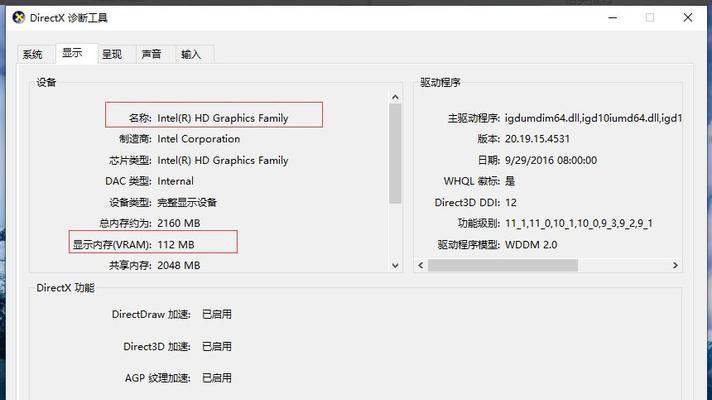Click the driver panel horizontal scrollbar thumb
This screenshot has width=712, height=400.
[503, 265]
